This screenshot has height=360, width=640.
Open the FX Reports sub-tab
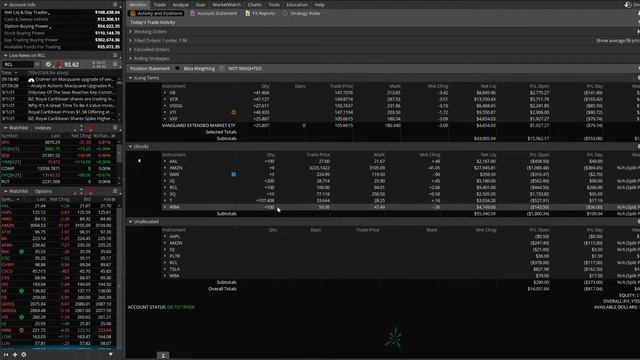click(260, 13)
